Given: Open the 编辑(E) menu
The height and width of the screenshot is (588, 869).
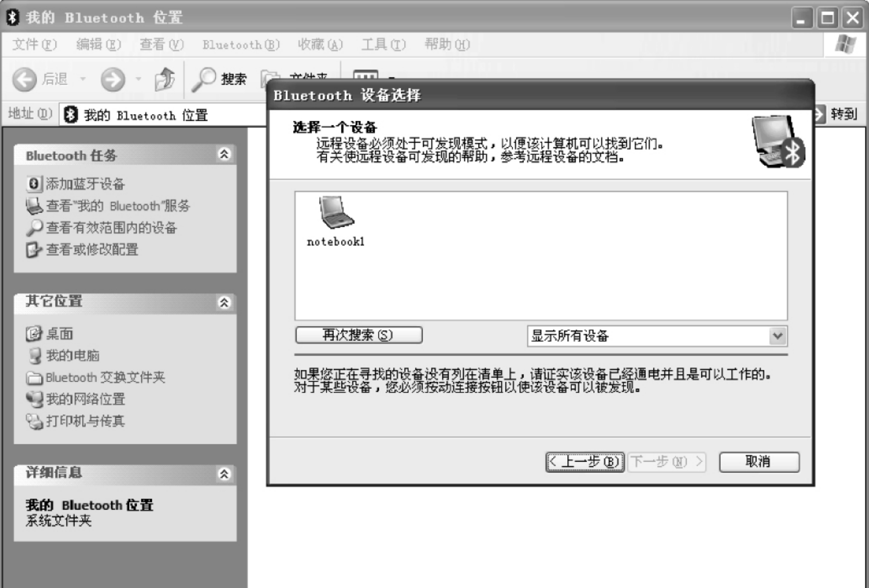Looking at the screenshot, I should 98,45.
